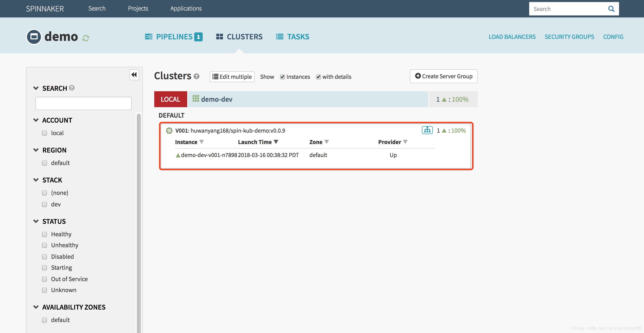Collapse the SEARCH filter section
Viewport: 644px width, 333px height.
point(36,88)
